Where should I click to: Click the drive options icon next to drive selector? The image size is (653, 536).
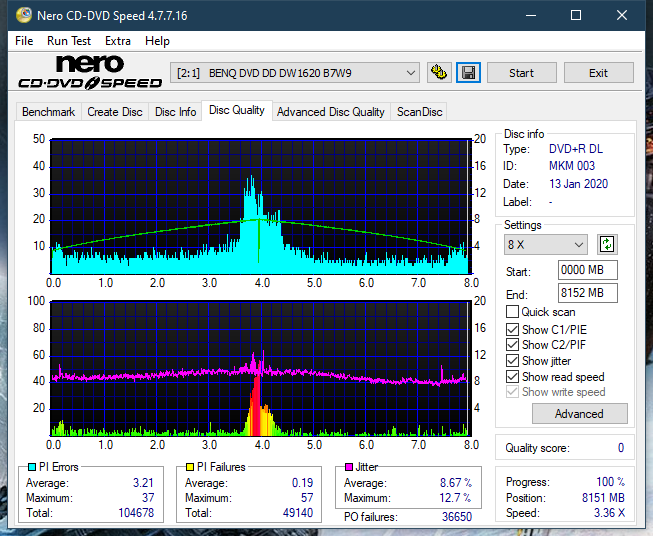[x=438, y=73]
